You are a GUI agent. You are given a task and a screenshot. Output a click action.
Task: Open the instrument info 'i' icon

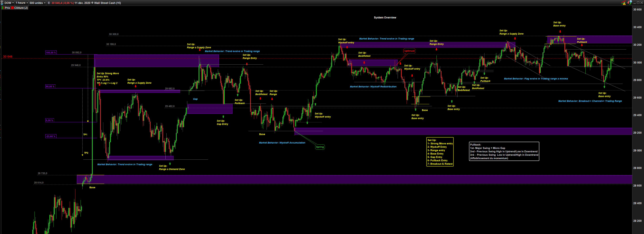[x=49, y=3]
